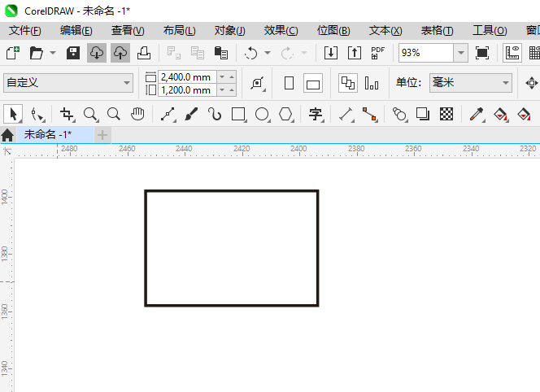The image size is (540, 392).
Task: Toggle full-screen preview icon
Action: [x=481, y=53]
